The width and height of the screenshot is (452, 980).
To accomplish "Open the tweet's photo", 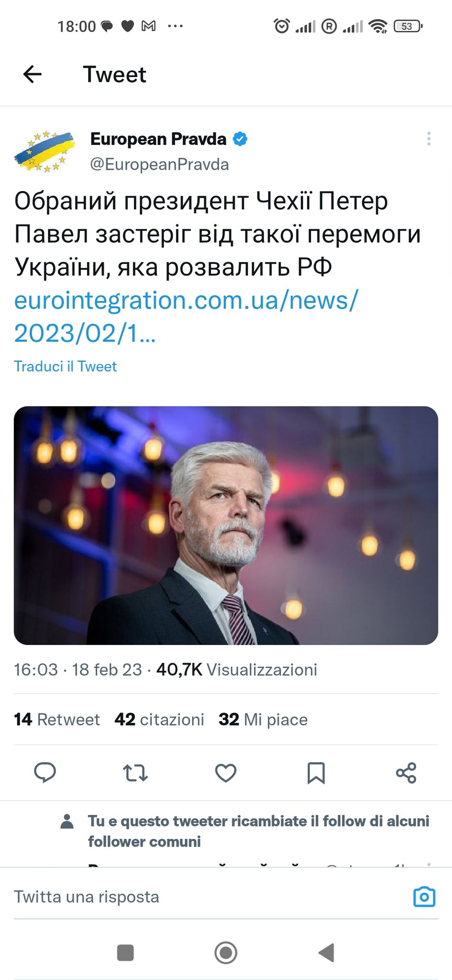I will click(226, 525).
